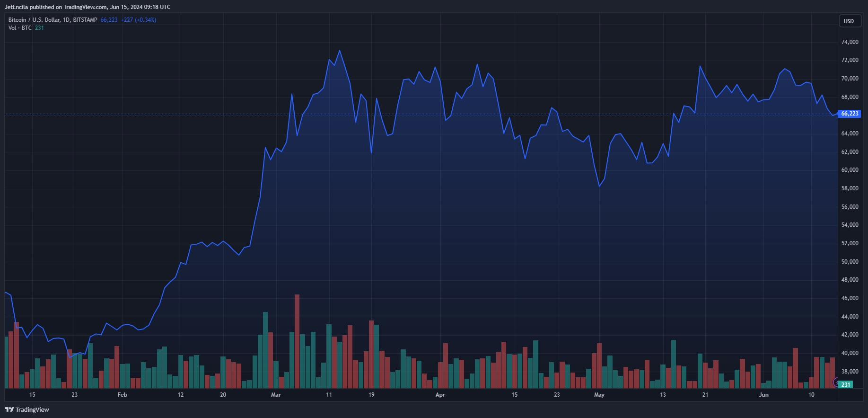This screenshot has width=868, height=418.
Task: Click the Jun label on time axis
Action: pos(763,395)
